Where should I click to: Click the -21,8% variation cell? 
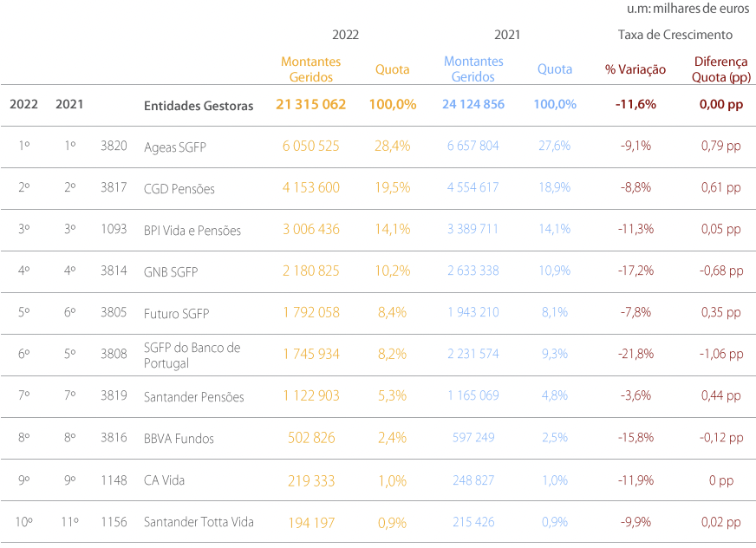point(635,354)
